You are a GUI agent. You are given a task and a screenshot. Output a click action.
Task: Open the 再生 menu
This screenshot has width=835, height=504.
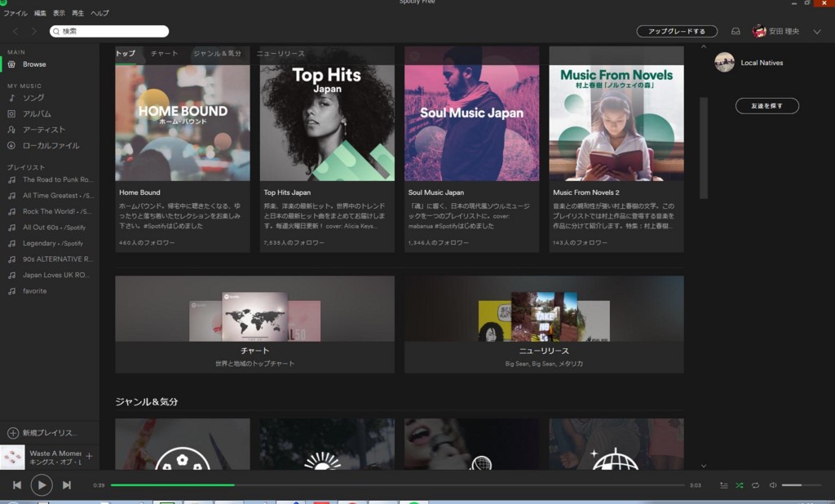77,13
